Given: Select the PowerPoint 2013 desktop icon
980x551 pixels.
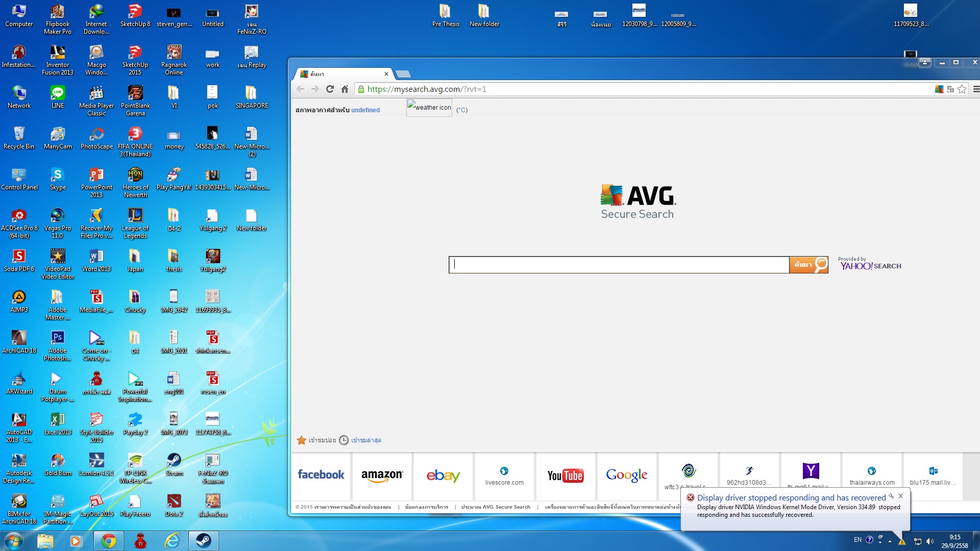Looking at the screenshot, I should (96, 182).
